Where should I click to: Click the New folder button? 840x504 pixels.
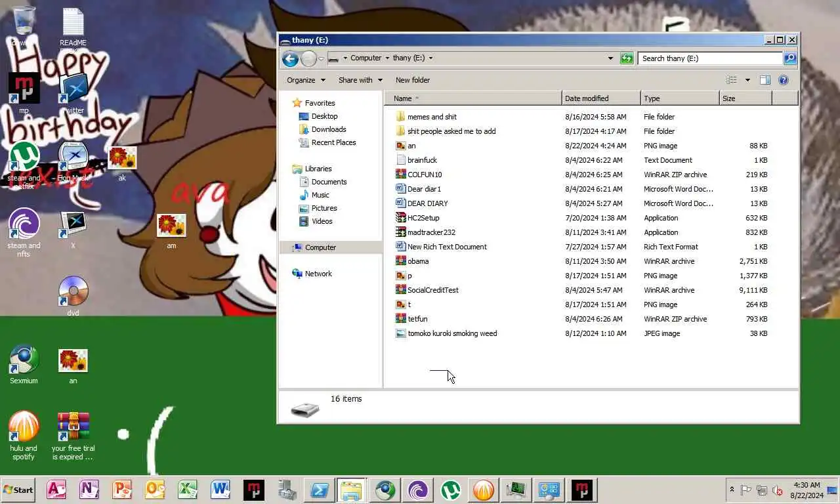[x=413, y=80]
